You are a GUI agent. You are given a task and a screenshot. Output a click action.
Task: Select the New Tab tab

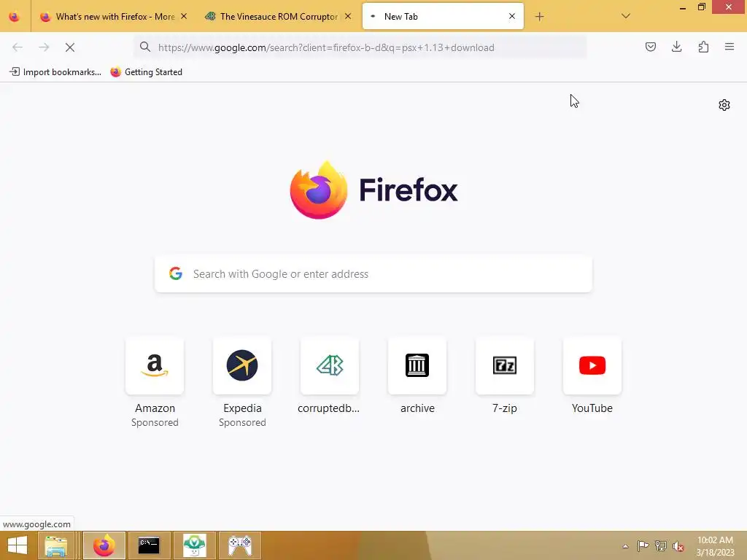pos(443,17)
